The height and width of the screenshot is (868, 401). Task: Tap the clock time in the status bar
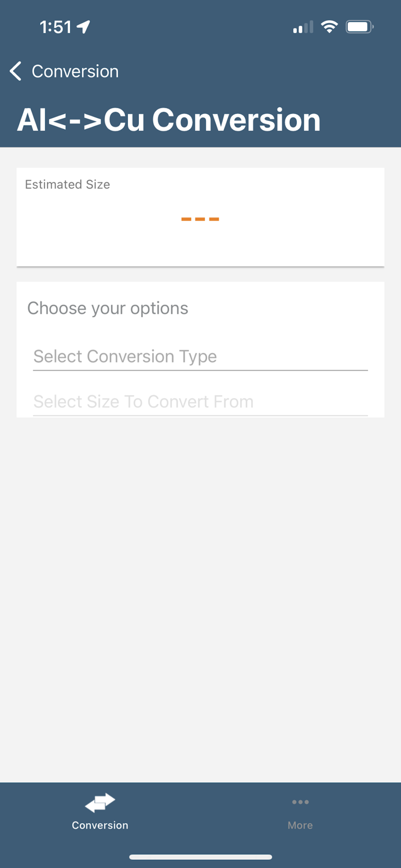point(56,25)
